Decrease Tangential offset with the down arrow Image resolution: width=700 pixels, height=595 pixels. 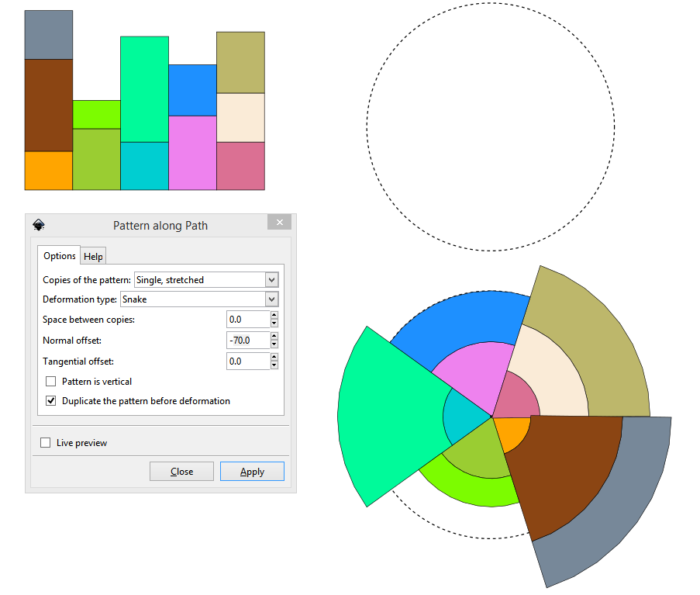click(274, 365)
